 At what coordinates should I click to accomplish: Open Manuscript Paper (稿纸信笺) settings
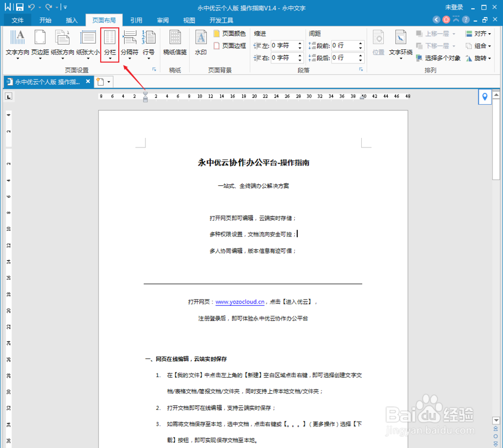pyautogui.click(x=175, y=43)
